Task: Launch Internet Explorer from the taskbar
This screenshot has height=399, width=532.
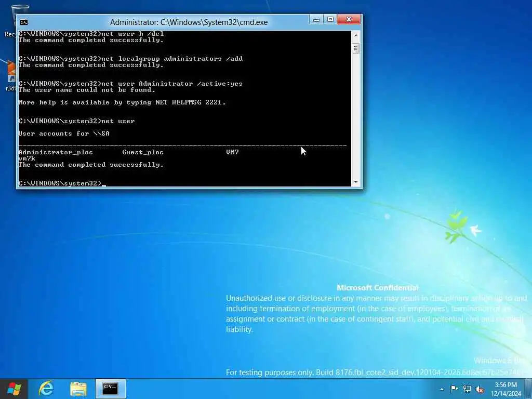Action: pyautogui.click(x=46, y=389)
